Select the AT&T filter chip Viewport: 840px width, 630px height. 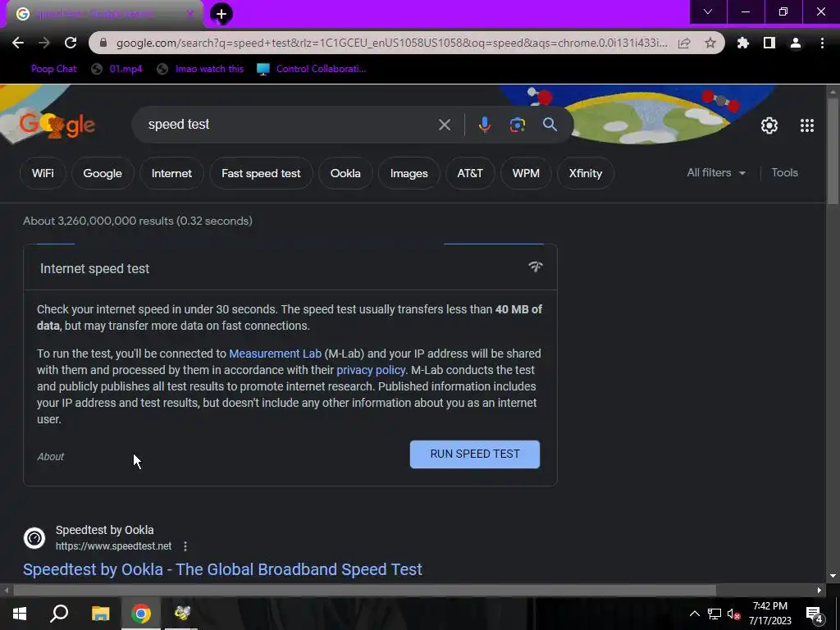(x=470, y=173)
